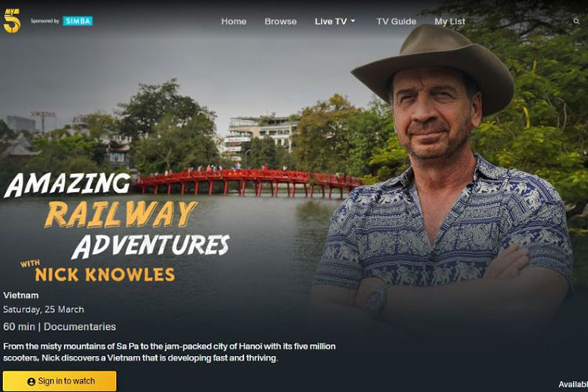Viewport: 588px width, 392px height.
Task: Open the Browse section
Action: (x=281, y=21)
